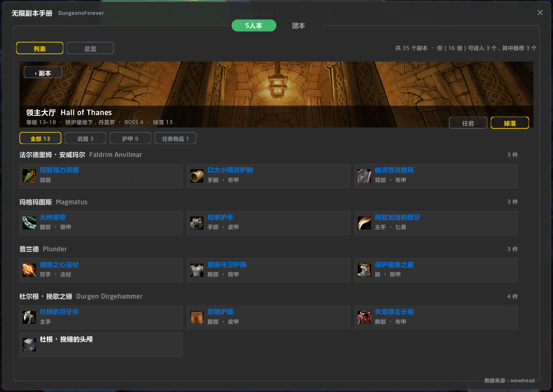Open the 恐狼护腿 item link

pyautogui.click(x=221, y=312)
